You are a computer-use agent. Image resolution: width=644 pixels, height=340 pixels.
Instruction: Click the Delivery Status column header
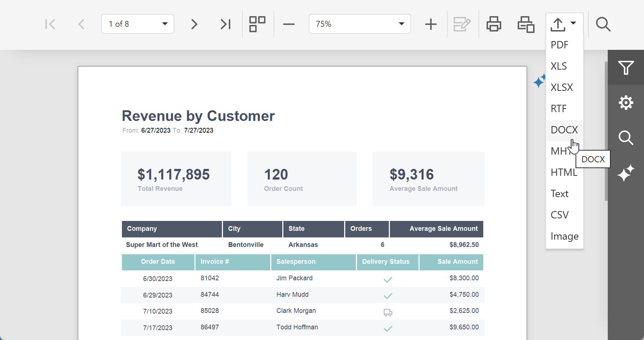click(x=387, y=262)
